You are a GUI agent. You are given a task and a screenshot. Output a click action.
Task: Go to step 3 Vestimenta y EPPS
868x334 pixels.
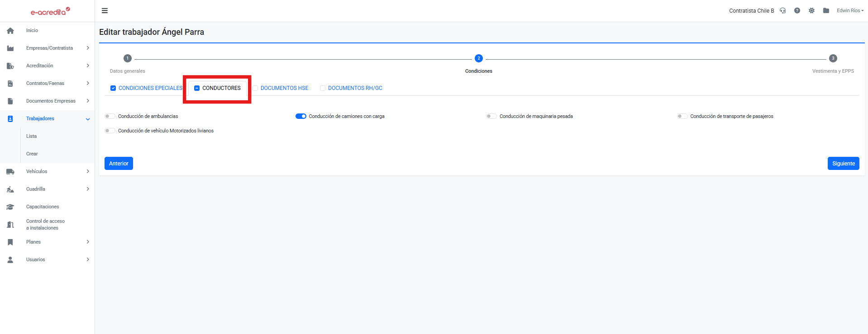(x=833, y=58)
